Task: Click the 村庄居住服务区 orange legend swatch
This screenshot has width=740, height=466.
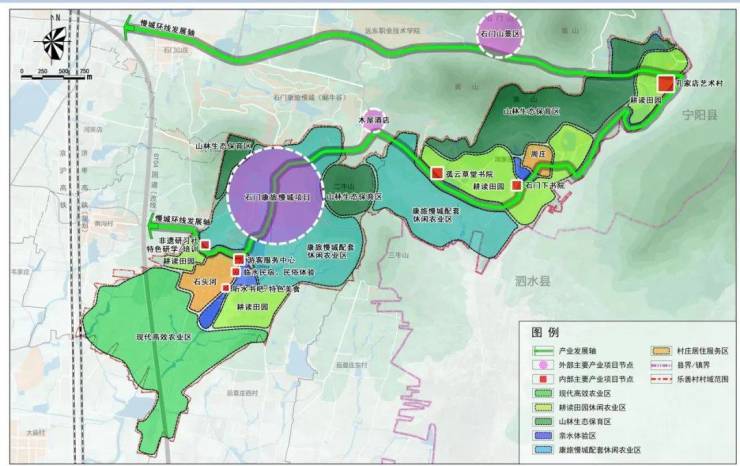Action: coord(661,351)
